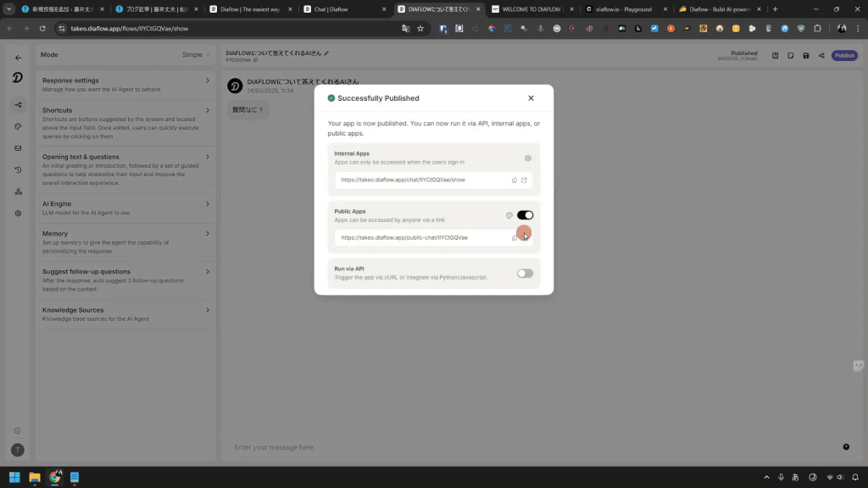Share the flow via header icon
Screen dimensions: 868x488
coord(821,55)
